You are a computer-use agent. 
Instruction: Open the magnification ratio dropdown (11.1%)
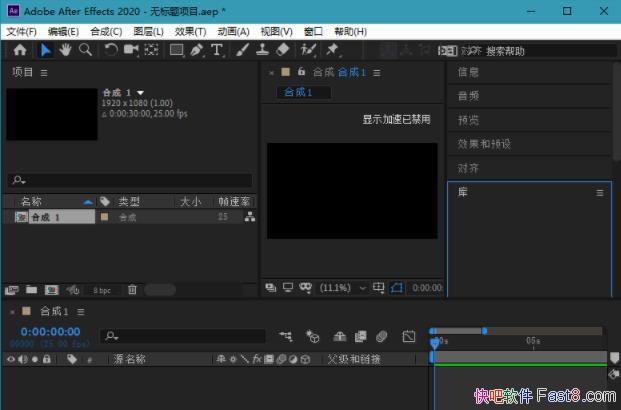coord(343,288)
